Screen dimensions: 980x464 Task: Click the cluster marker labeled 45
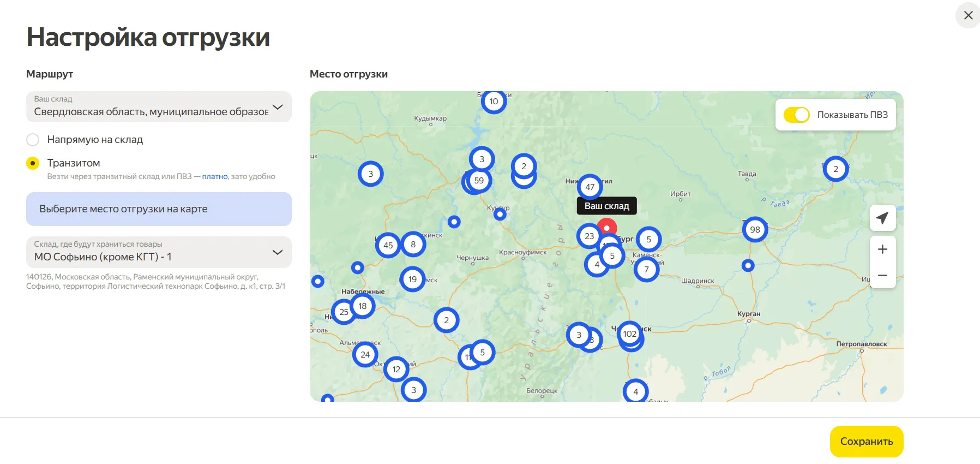click(388, 245)
